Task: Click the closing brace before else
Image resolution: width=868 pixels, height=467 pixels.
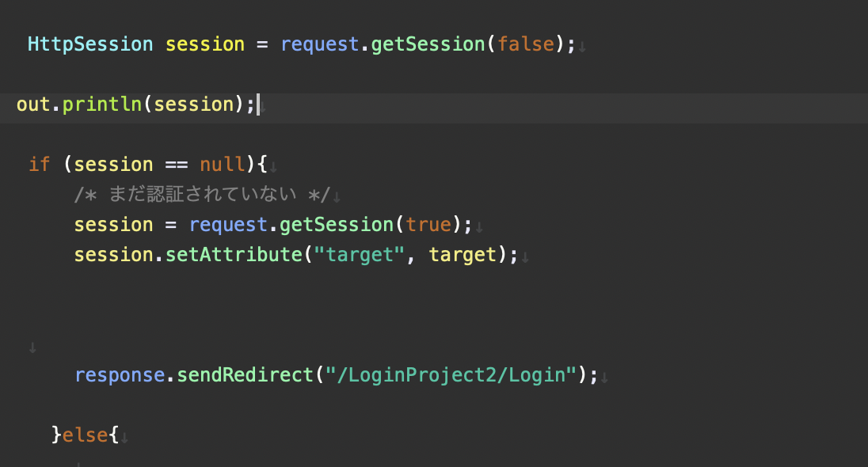Action: [x=56, y=435]
